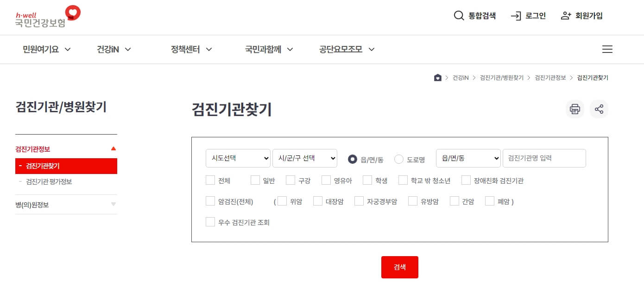The image size is (644, 290).
Task: Click the print icon near 검진기관찾기 title
Action: click(575, 109)
